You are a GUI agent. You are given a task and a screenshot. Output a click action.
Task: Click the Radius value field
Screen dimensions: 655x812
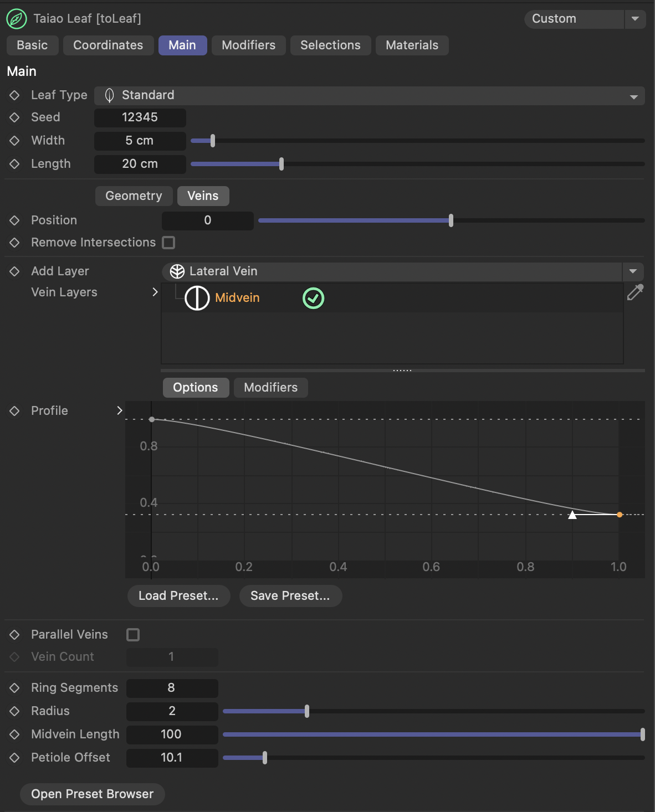[x=172, y=711]
